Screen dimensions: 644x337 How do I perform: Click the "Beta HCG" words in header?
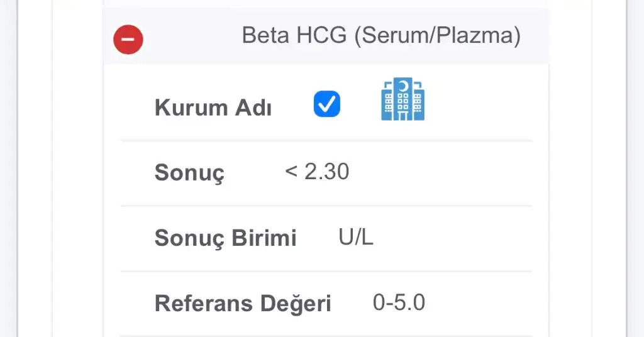coord(294,35)
